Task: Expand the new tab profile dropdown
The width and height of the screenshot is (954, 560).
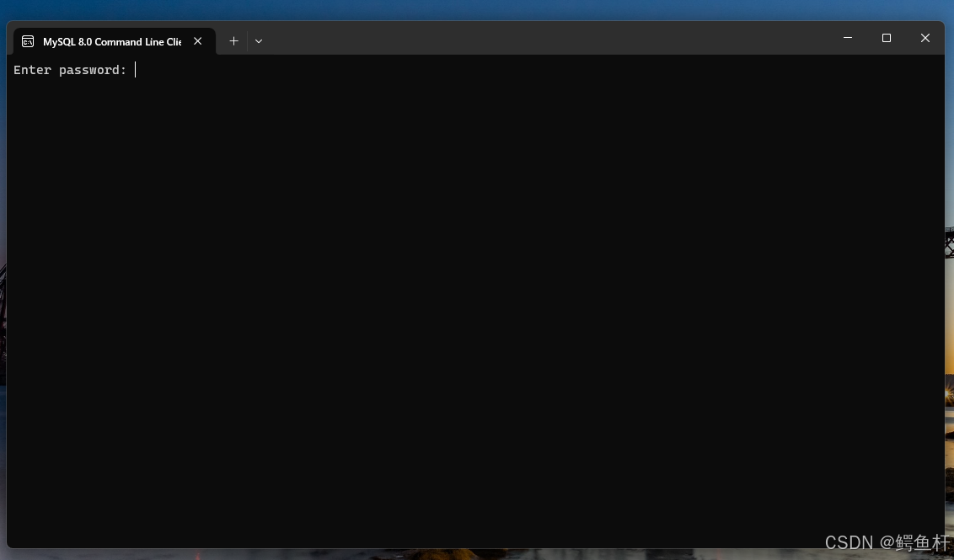Action: [259, 41]
